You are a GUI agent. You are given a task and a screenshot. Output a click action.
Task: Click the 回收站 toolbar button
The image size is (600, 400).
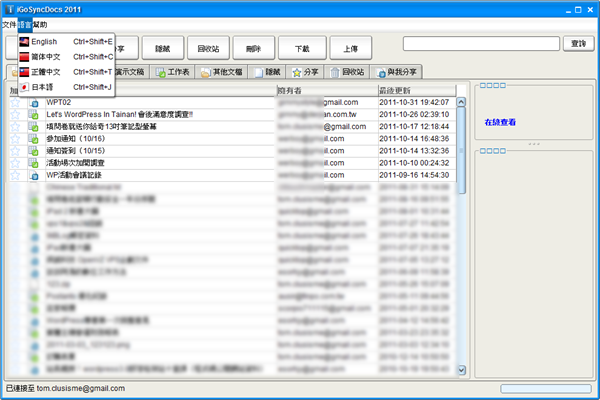[x=208, y=48]
